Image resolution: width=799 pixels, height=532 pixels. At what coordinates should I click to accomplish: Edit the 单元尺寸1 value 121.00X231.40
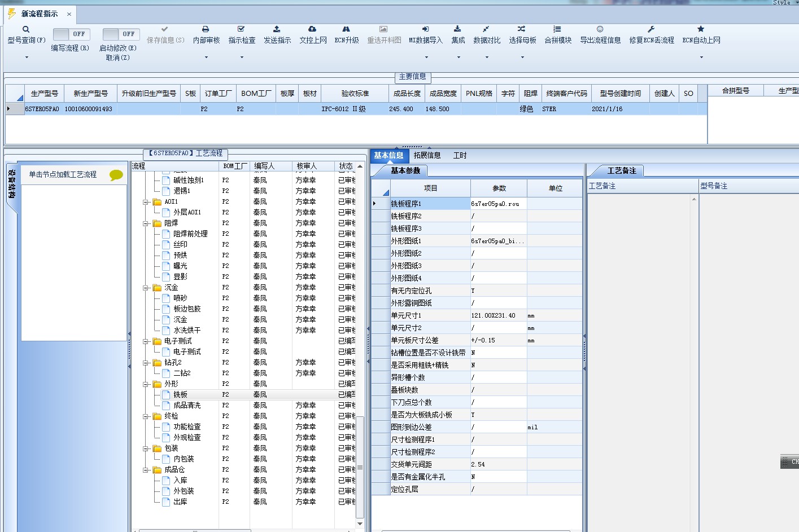click(499, 315)
